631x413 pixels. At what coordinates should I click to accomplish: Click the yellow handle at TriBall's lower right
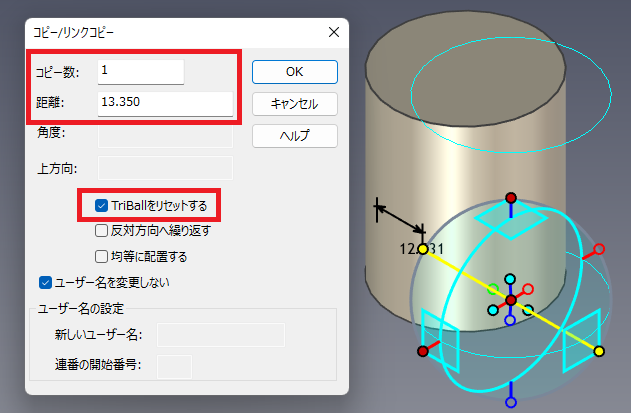(x=599, y=351)
